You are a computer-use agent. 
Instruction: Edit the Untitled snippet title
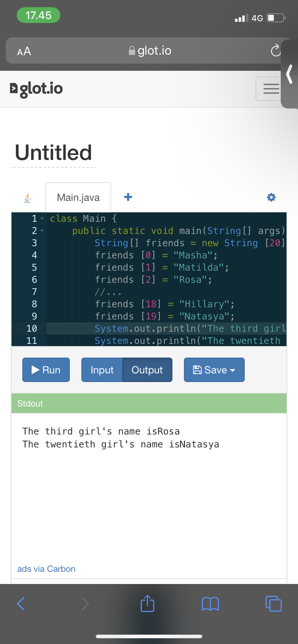(x=53, y=152)
